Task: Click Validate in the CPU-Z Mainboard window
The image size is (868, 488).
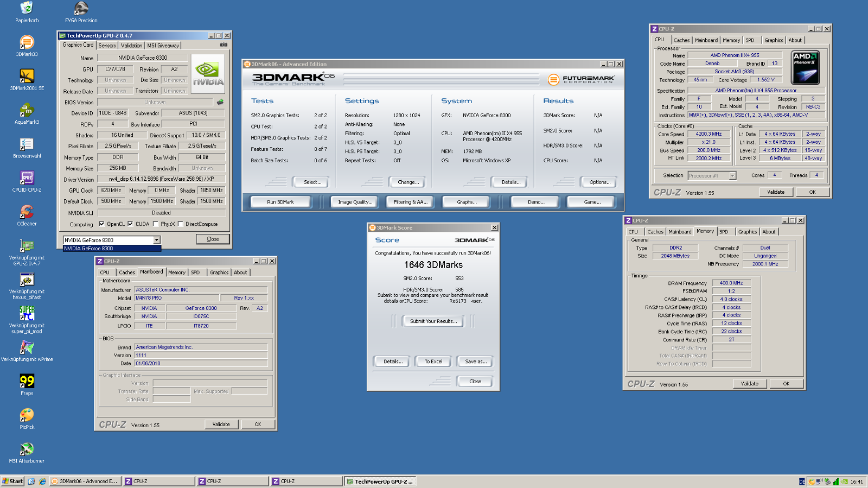Action: coord(221,424)
